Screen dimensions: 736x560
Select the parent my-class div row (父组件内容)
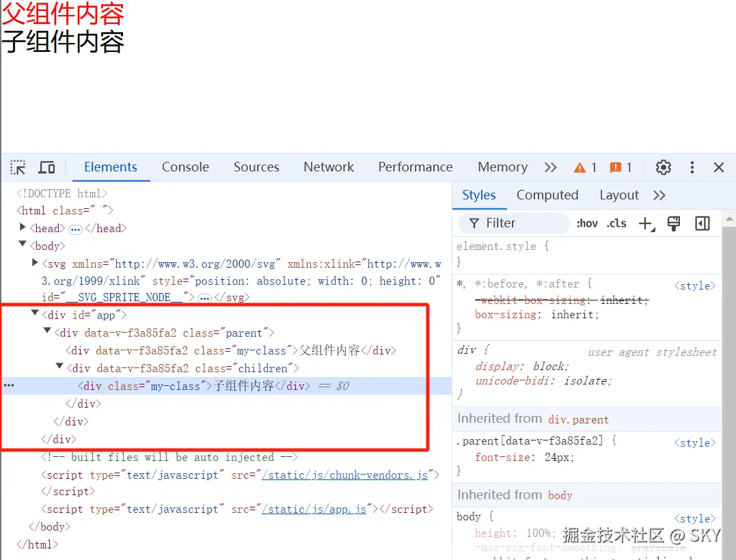point(231,351)
